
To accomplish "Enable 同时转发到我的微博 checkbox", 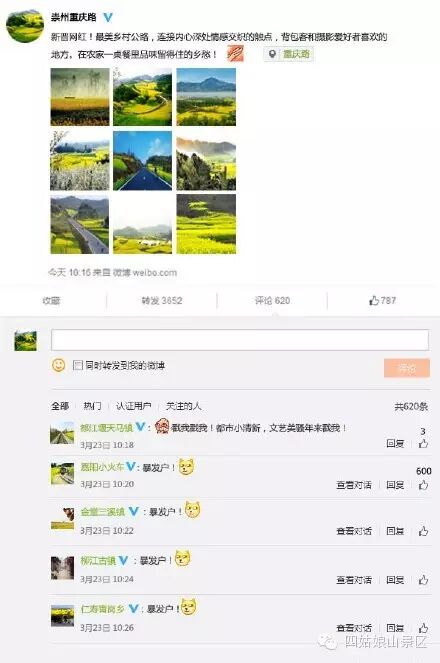I will click(78, 365).
